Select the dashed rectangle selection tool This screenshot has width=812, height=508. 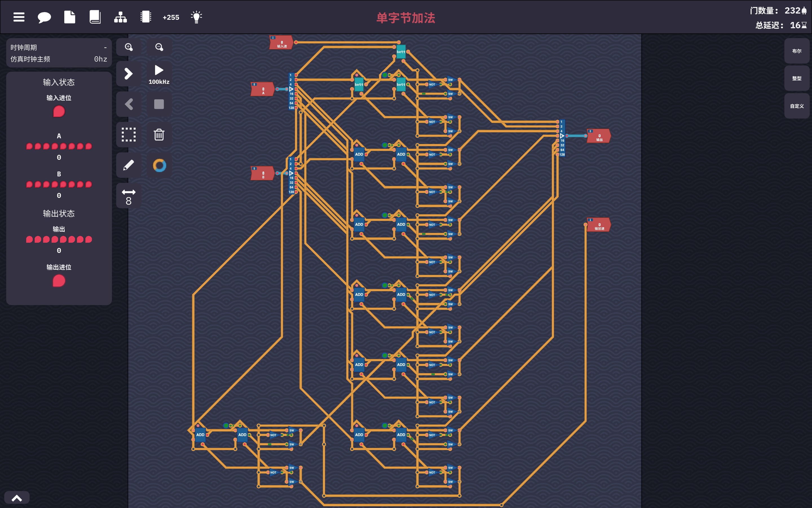point(129,135)
